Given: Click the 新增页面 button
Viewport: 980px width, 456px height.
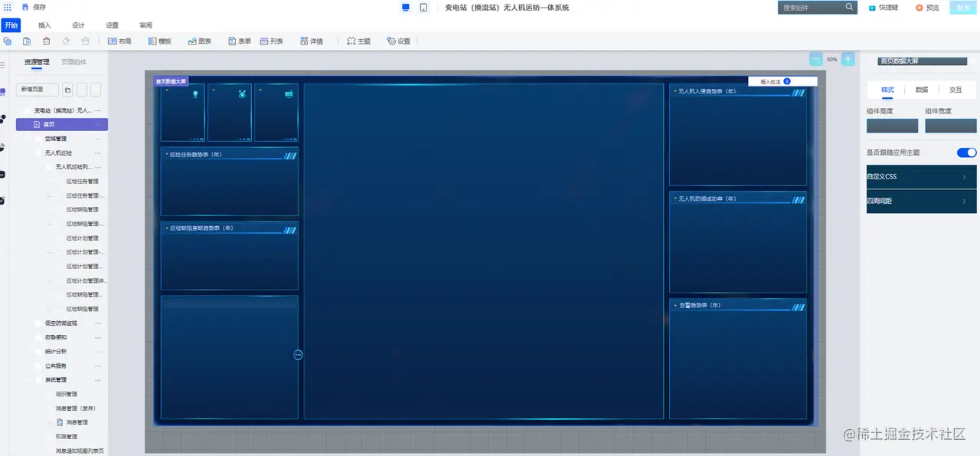Looking at the screenshot, I should pos(38,90).
